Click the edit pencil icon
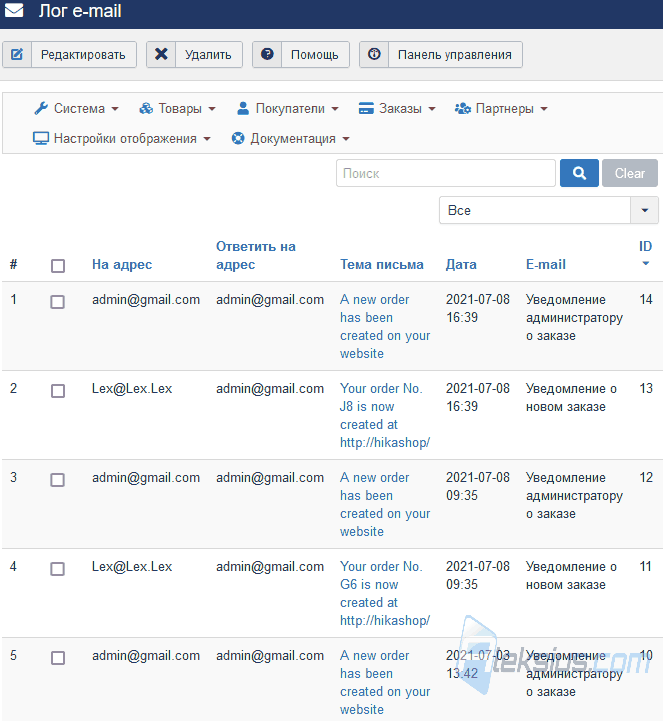Image resolution: width=663 pixels, height=721 pixels. tap(17, 55)
